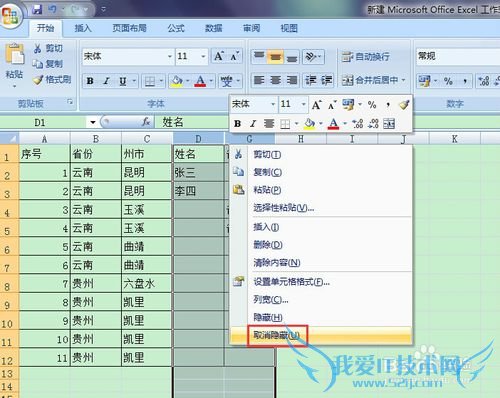Expand clipboard group dialog launcher
This screenshot has width=500, height=398.
[70, 102]
